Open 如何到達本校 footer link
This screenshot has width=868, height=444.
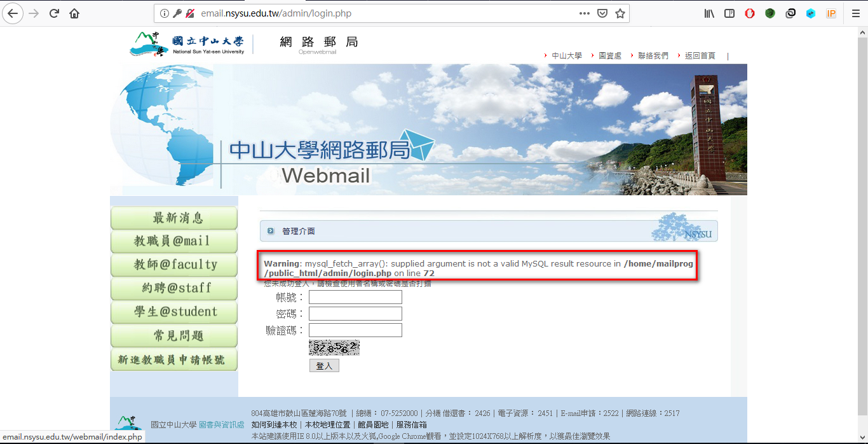coord(274,425)
